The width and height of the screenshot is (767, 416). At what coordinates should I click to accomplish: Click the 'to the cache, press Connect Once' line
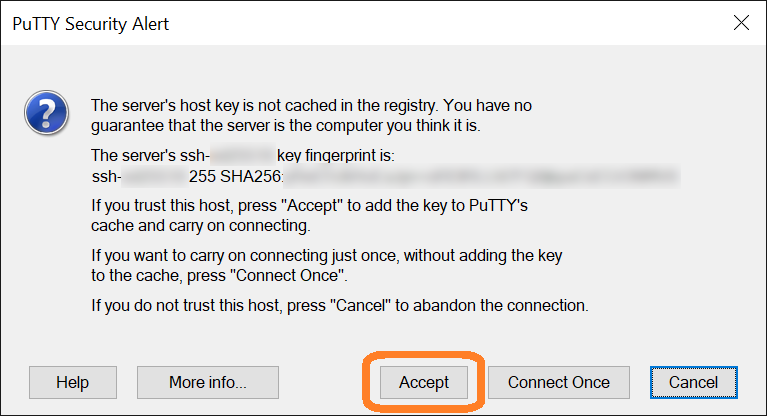point(219,276)
